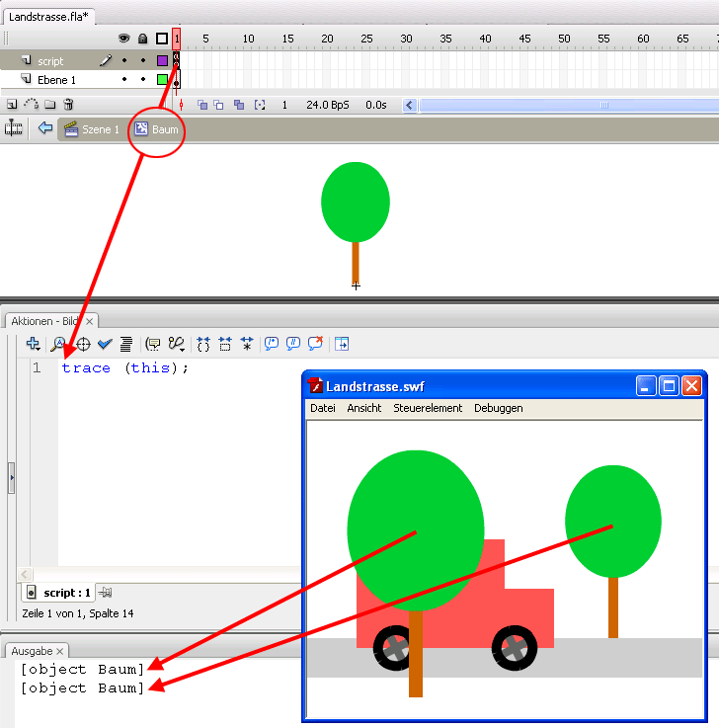This screenshot has width=719, height=728.
Task: Expand the left side panel collapse handle
Action: 11,477
